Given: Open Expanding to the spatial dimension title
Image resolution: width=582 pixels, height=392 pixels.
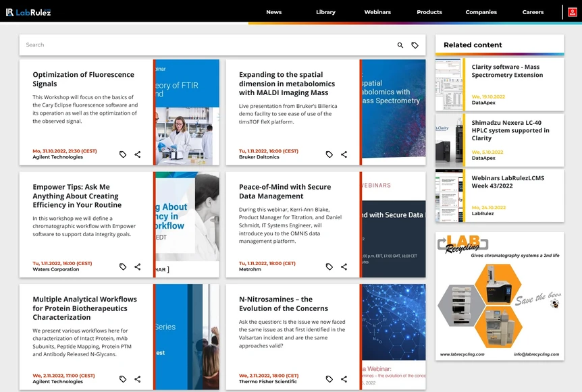Looking at the screenshot, I should (x=287, y=84).
